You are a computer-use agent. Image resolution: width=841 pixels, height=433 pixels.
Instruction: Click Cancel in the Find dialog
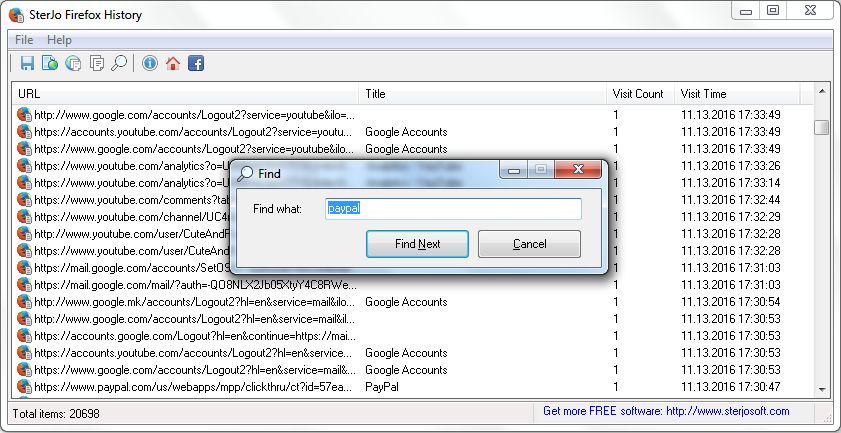click(529, 244)
